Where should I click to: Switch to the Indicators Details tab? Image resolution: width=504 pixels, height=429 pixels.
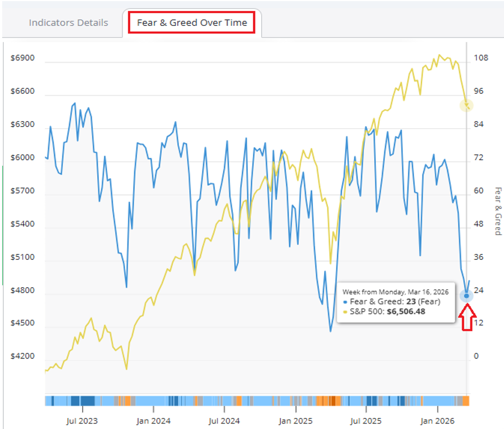pyautogui.click(x=68, y=23)
